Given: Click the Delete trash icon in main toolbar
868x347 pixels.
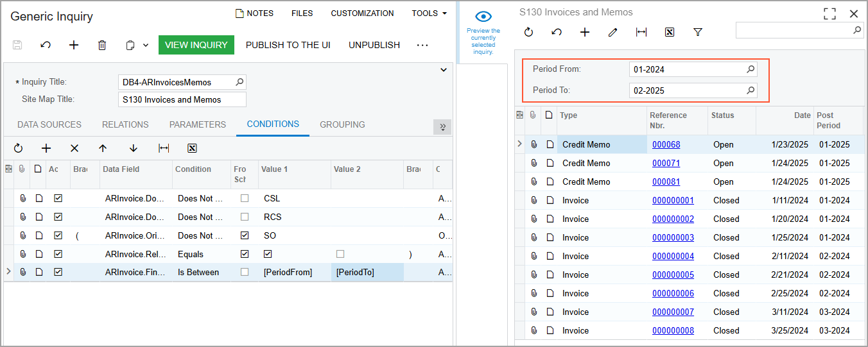Looking at the screenshot, I should tap(102, 45).
